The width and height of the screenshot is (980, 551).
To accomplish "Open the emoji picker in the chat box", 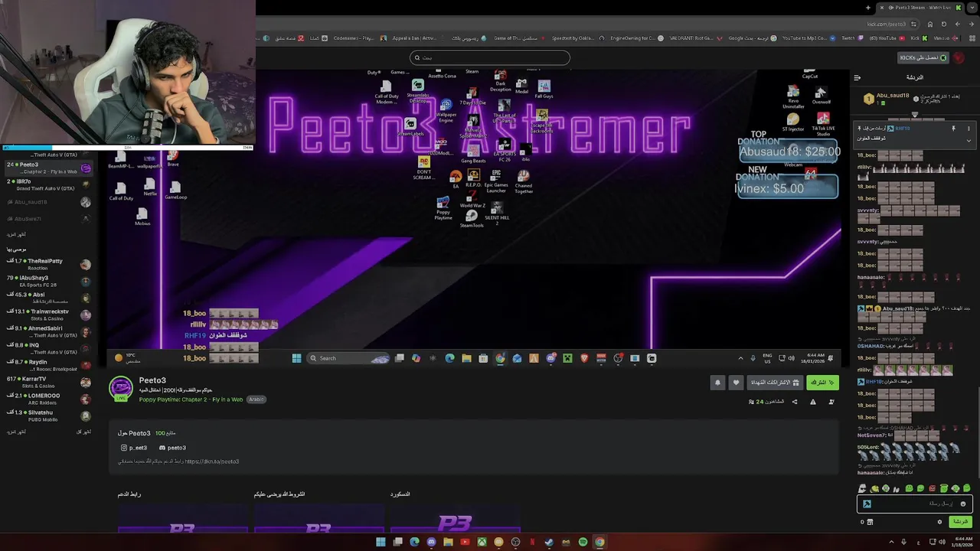I will pos(963,504).
